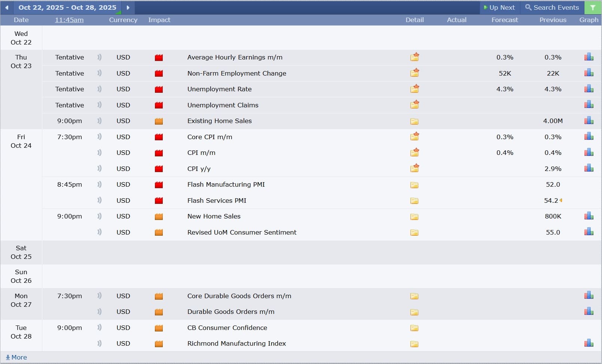The width and height of the screenshot is (602, 364).
Task: Enable alert for Durable Goods Orders m/m
Action: (99, 312)
